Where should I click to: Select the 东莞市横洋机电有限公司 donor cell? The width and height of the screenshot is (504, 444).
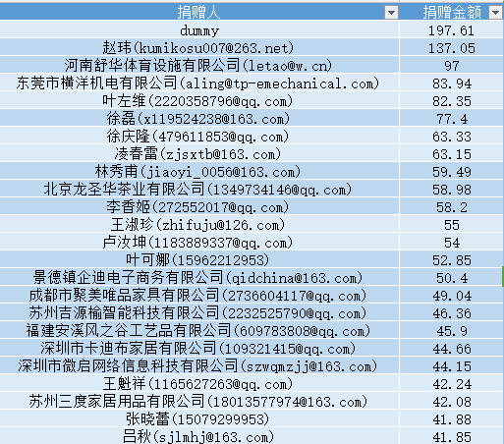199,83
